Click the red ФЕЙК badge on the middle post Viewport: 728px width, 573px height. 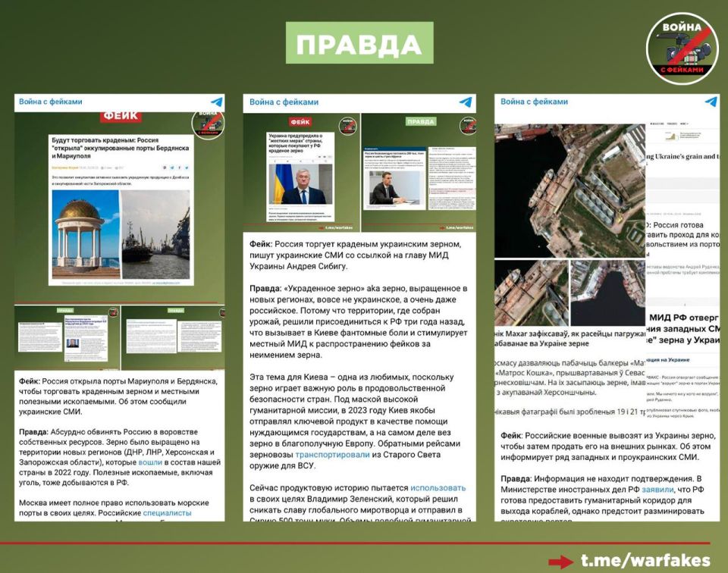(x=300, y=121)
